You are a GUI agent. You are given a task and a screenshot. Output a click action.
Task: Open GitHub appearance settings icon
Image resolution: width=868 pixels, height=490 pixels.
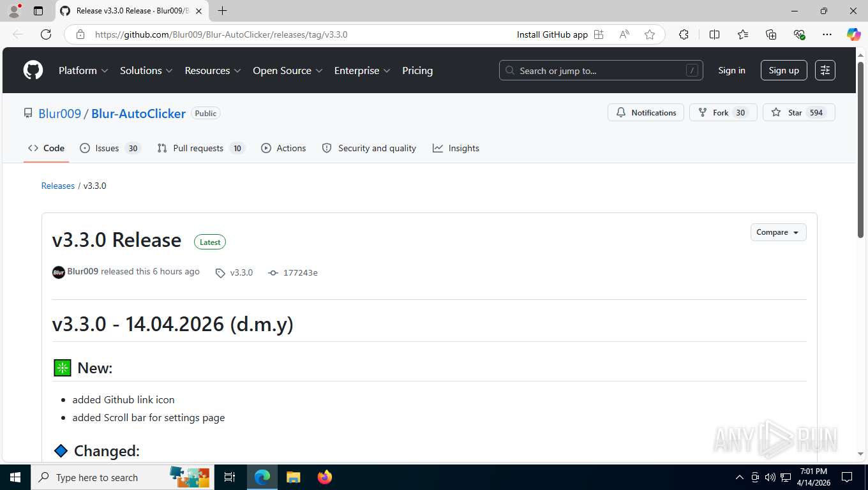pyautogui.click(x=825, y=70)
